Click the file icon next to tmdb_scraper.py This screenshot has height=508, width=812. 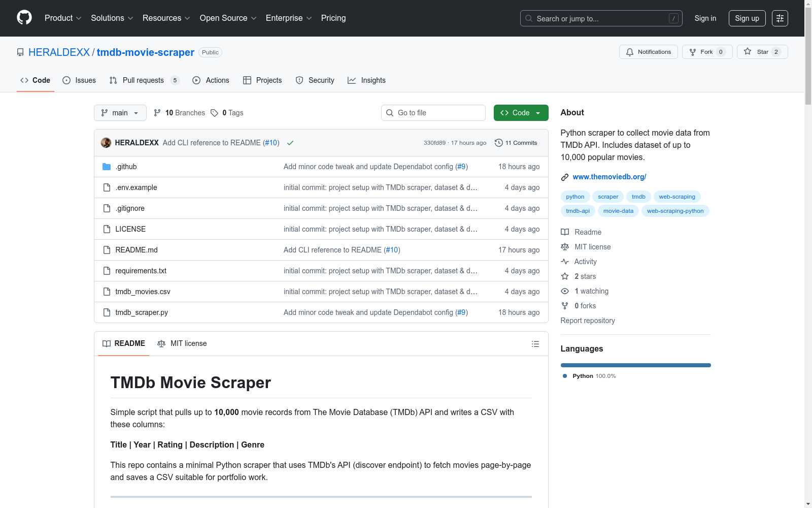pos(107,312)
